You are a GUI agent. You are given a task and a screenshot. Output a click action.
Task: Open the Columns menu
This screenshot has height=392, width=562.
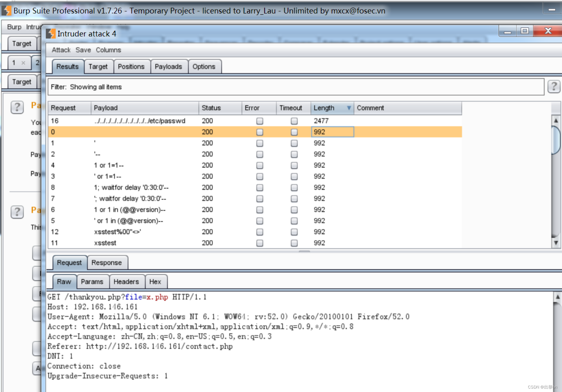click(x=108, y=50)
